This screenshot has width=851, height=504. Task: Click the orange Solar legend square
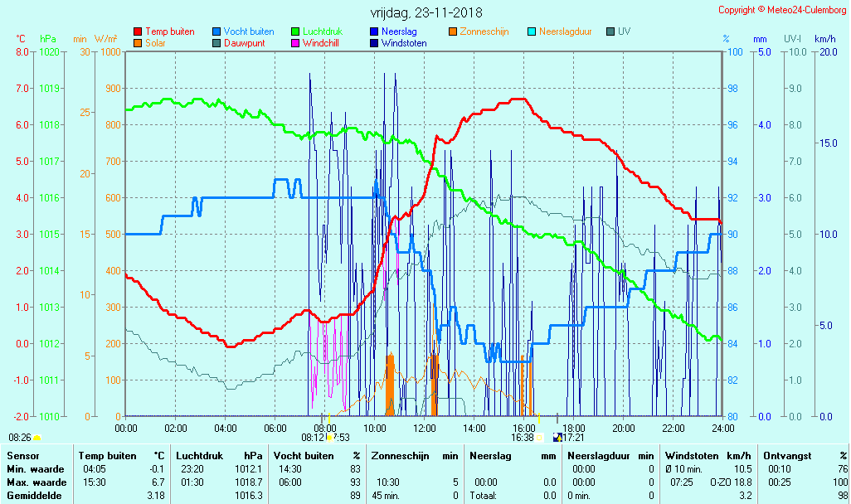[x=138, y=43]
